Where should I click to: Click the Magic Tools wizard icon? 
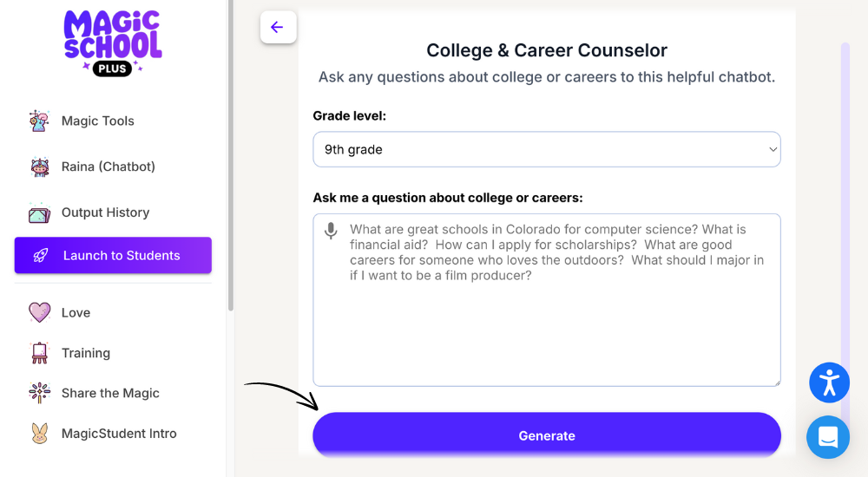tap(39, 121)
